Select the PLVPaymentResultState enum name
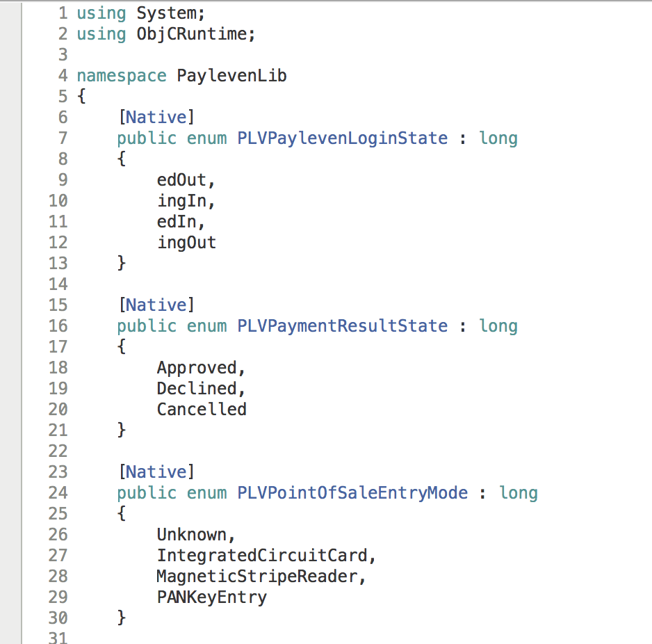652x644 pixels. tap(342, 326)
